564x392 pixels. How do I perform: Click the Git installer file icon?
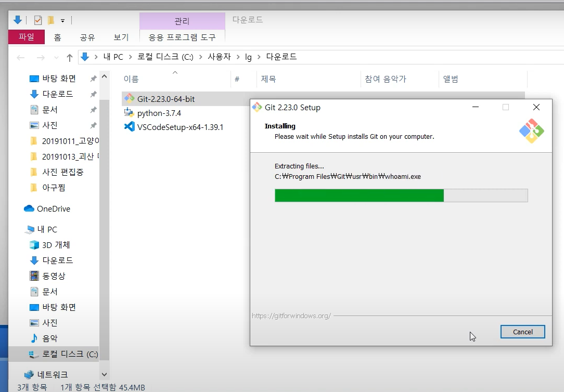point(129,98)
